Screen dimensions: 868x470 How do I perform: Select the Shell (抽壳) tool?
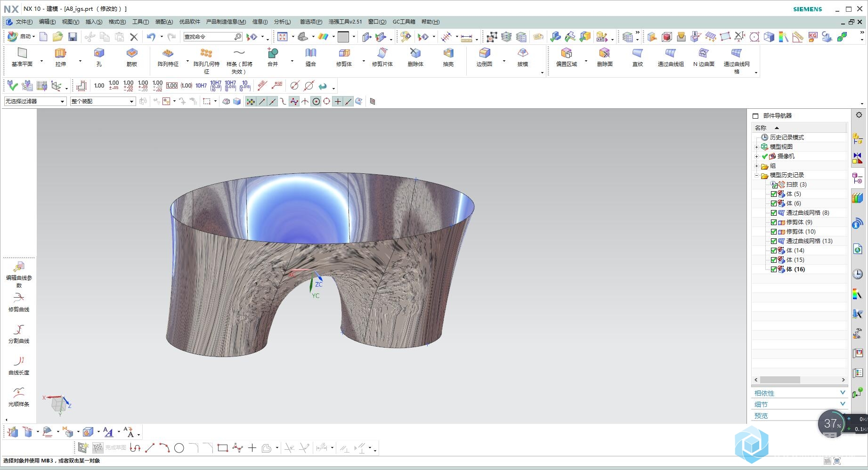[x=448, y=57]
